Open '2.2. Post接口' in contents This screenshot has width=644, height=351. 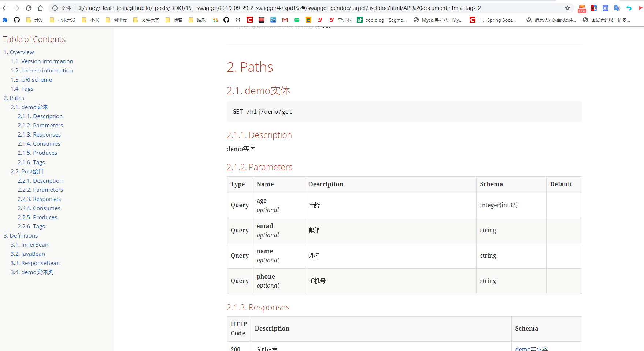pyautogui.click(x=27, y=172)
